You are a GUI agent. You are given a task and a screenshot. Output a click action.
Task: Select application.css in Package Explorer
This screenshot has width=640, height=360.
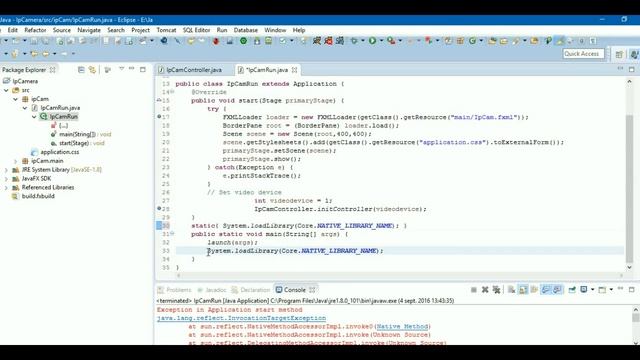[60, 152]
